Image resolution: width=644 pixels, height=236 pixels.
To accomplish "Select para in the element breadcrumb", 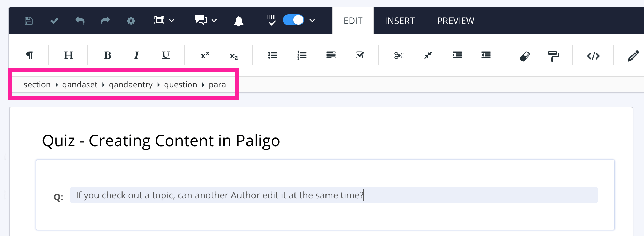I will tap(217, 85).
